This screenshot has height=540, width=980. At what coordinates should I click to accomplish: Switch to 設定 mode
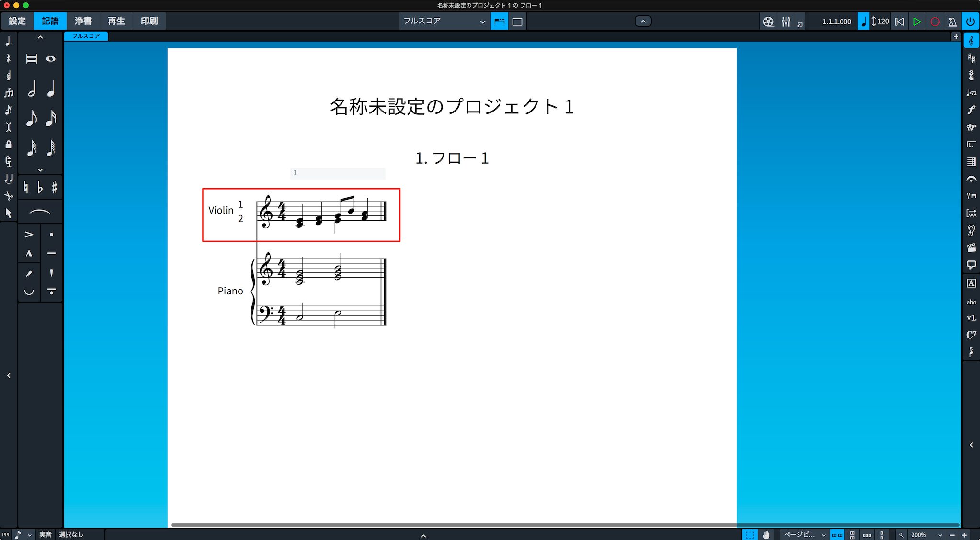click(x=17, y=21)
